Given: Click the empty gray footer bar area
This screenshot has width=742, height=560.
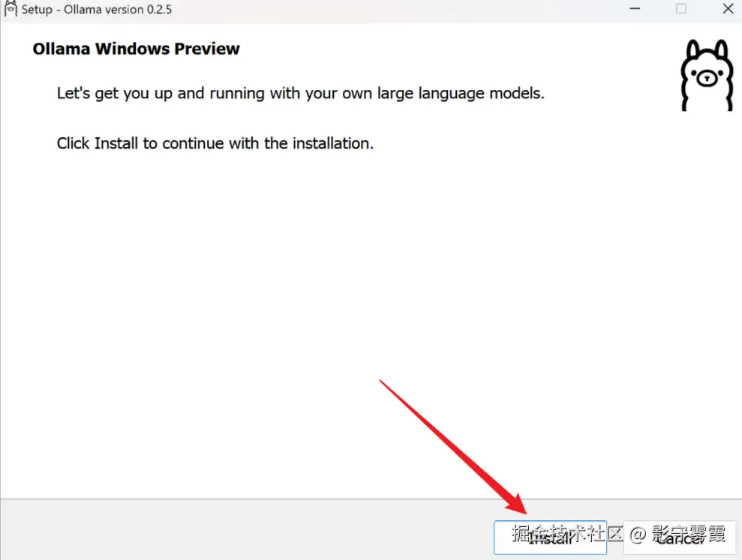Looking at the screenshot, I should [246, 530].
